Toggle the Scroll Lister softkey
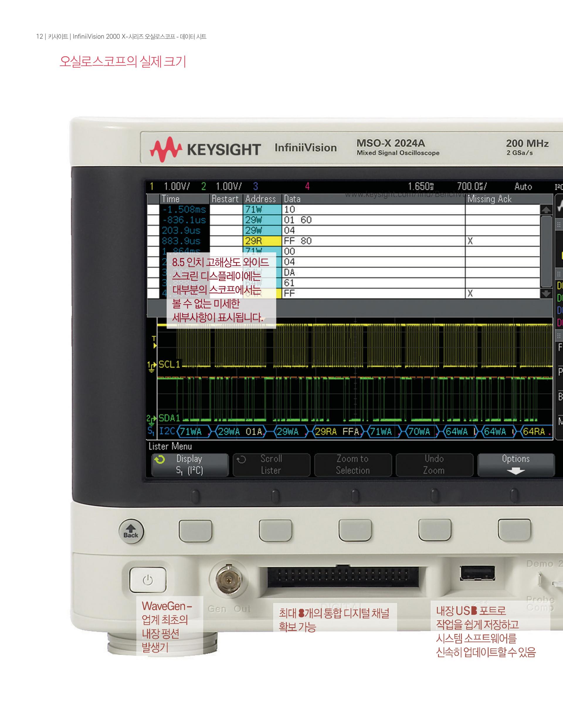Image resolution: width=563 pixels, height=728 pixels. tap(271, 465)
